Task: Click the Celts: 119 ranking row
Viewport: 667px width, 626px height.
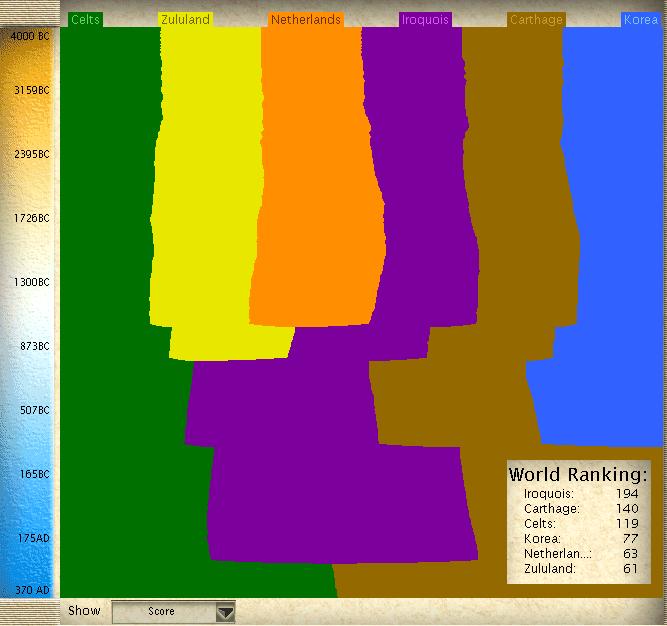Action: [x=581, y=524]
